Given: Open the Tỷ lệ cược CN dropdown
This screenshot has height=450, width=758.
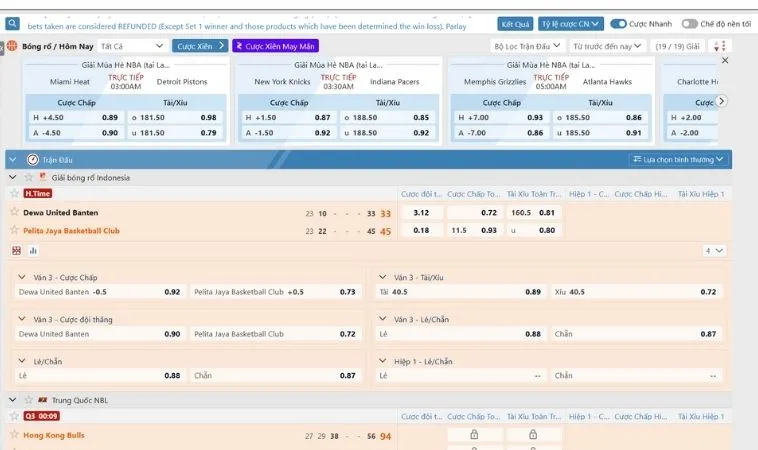Looking at the screenshot, I should coord(569,24).
